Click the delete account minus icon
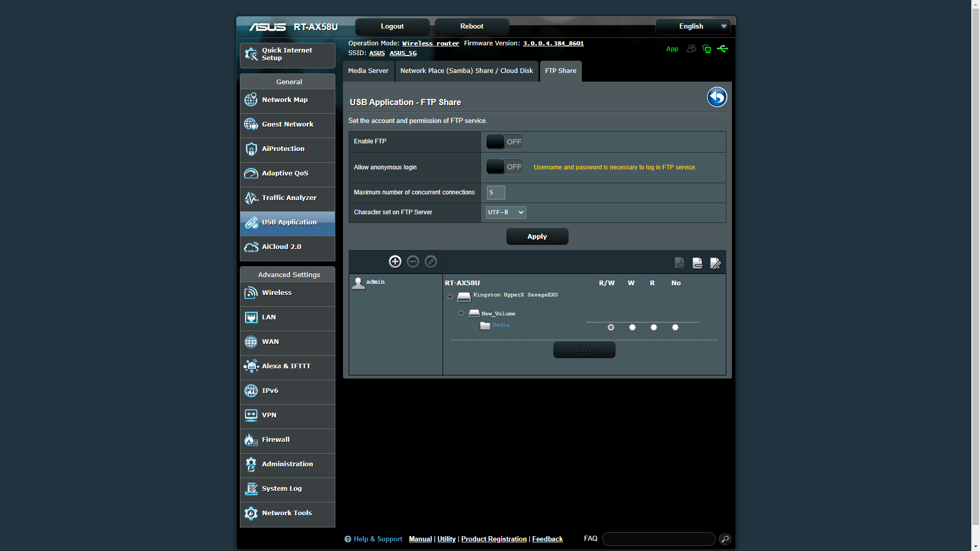This screenshot has width=980, height=551. click(x=413, y=262)
